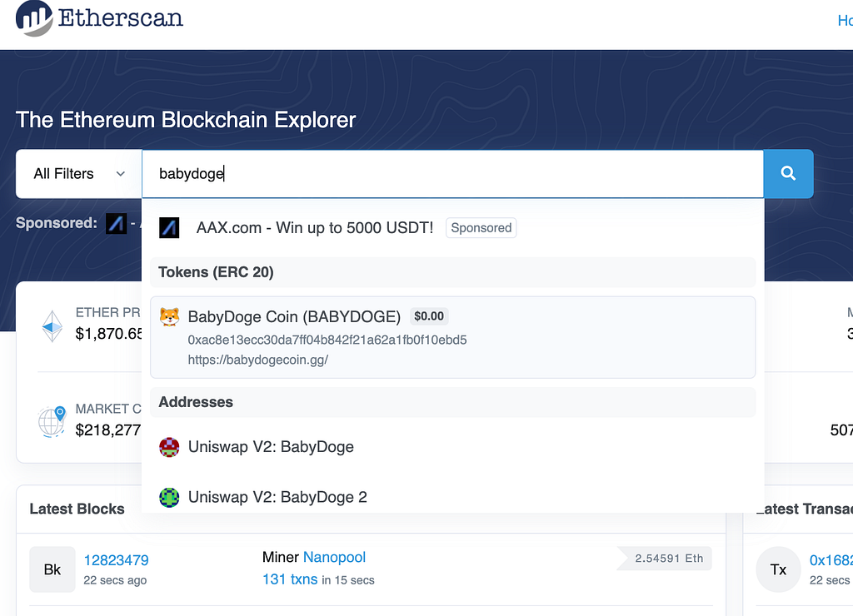This screenshot has width=853, height=616.
Task: Click the Latest Blocks heading
Action: click(77, 509)
